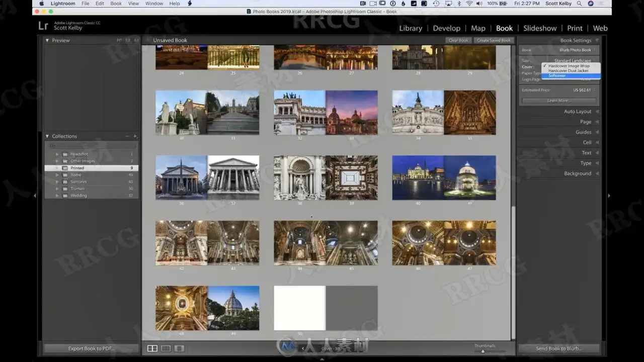Set Preview zoom to FIT
Viewport: 644px width, 362px height.
(119, 40)
